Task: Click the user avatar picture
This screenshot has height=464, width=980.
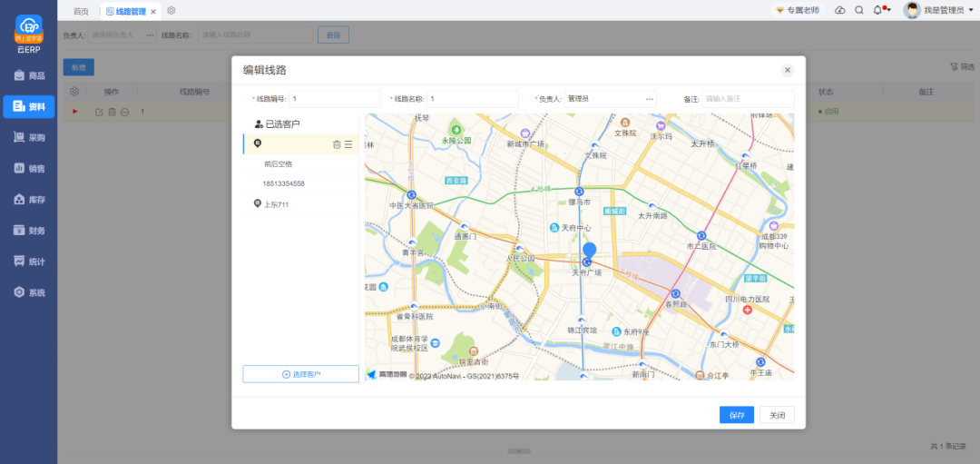Action: point(913,11)
